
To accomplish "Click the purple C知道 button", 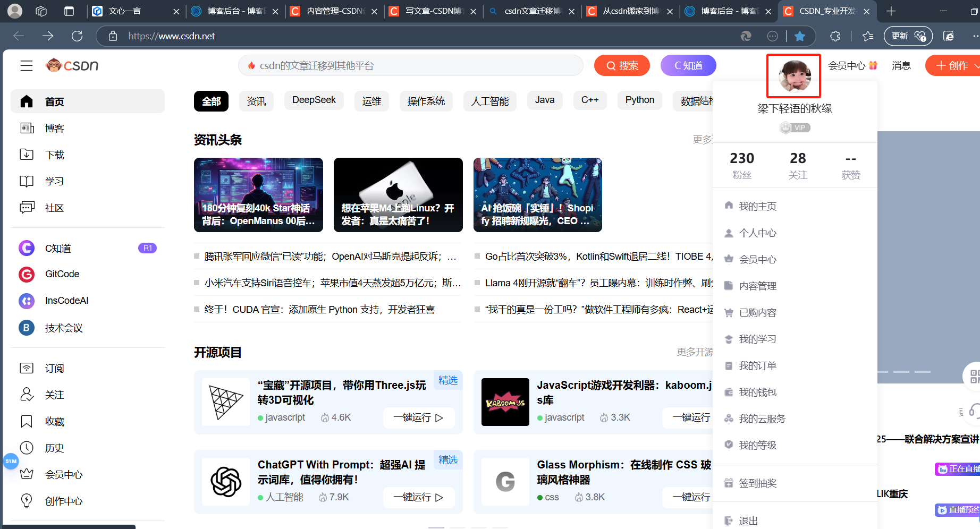I will [688, 65].
